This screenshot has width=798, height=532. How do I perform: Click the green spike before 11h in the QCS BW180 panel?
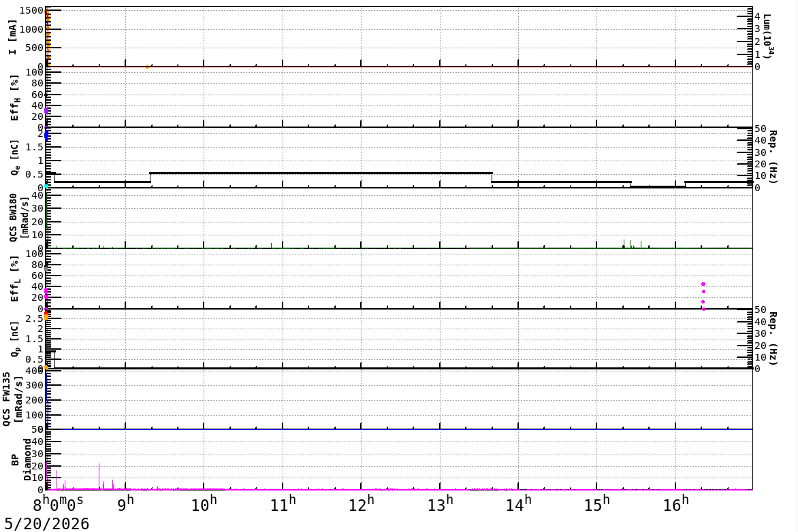click(x=271, y=246)
